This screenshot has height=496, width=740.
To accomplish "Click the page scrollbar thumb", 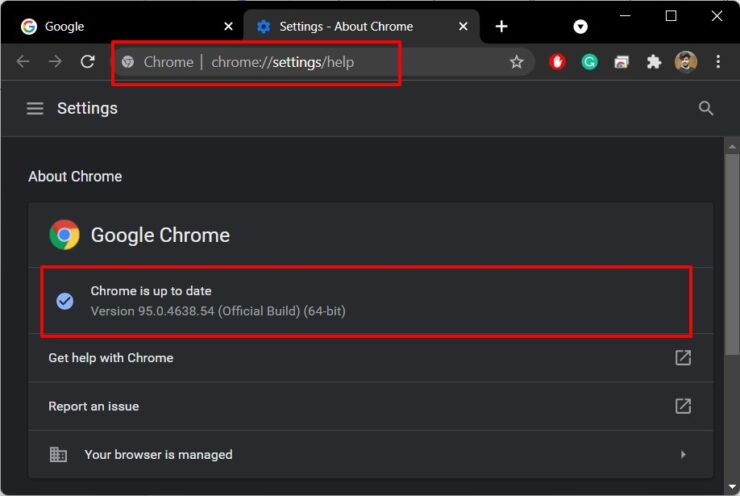I will tap(732, 254).
